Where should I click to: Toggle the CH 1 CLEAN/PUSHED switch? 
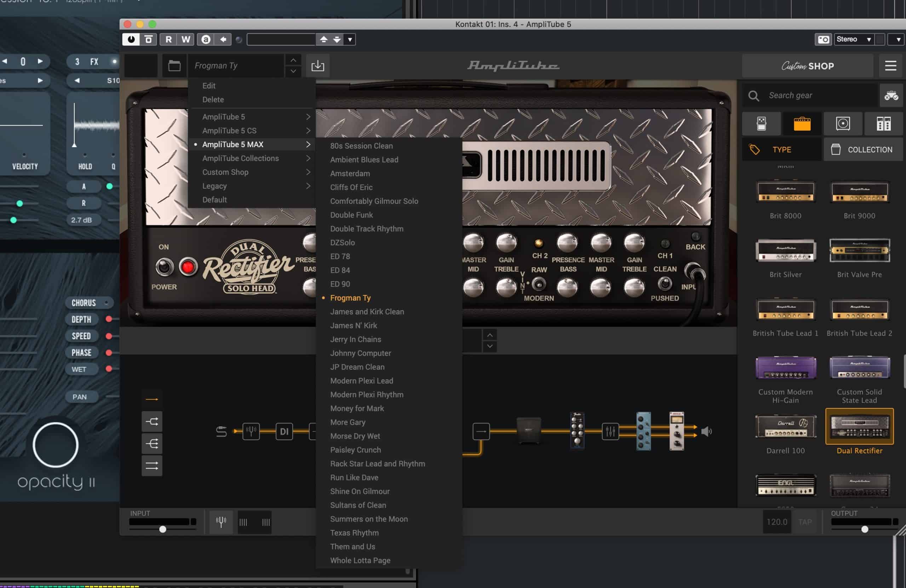click(665, 283)
